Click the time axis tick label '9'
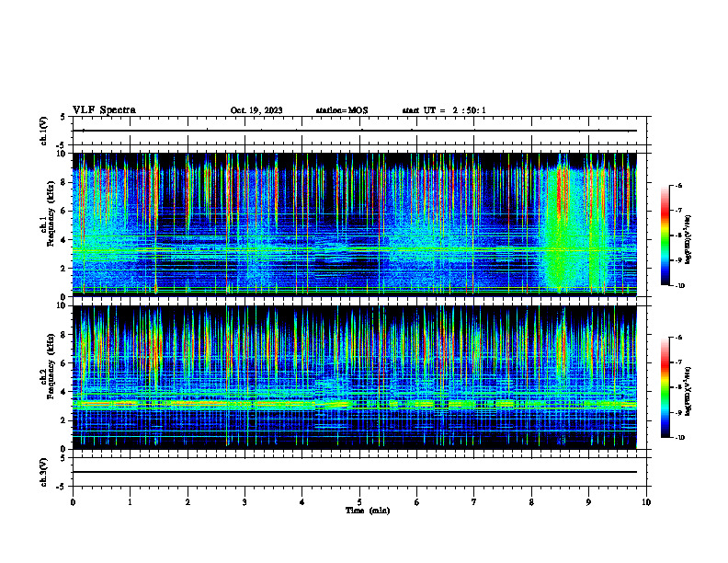The image size is (728, 563). [588, 502]
